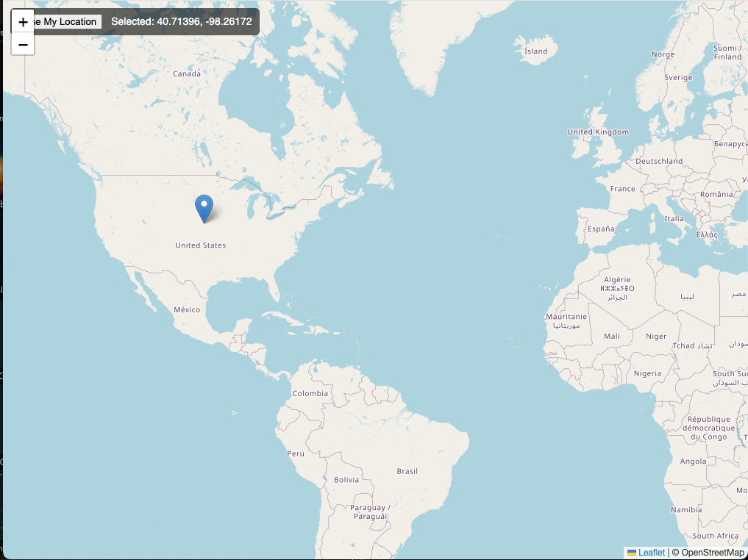Click the Nigeria label on the map
Screen dimensions: 748x560
(x=647, y=373)
